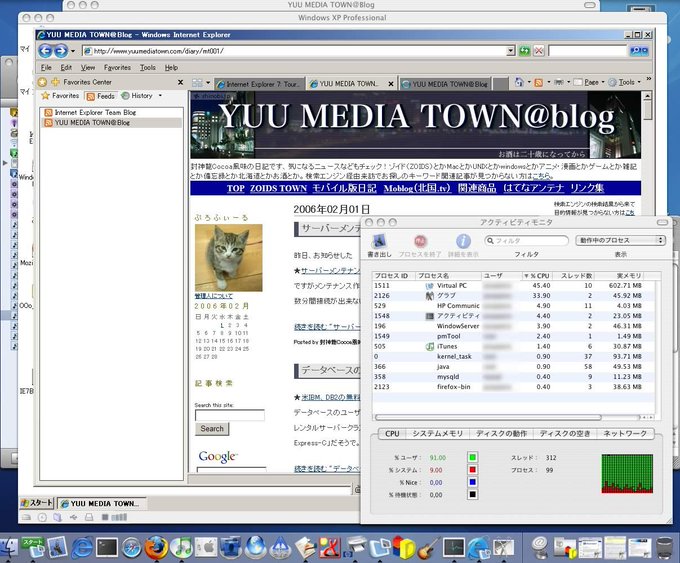Switch to the network tab in Activity Monitor
This screenshot has height=563, width=680.
(x=625, y=433)
